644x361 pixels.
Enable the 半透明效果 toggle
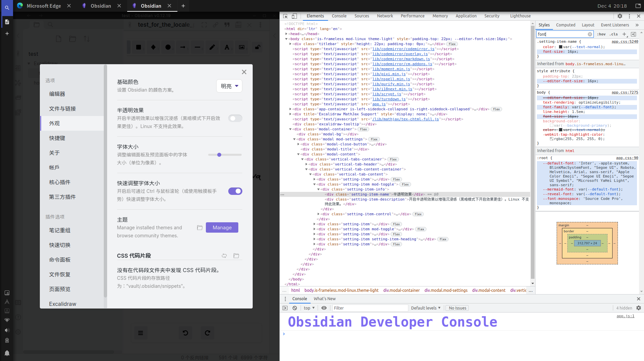pos(235,118)
